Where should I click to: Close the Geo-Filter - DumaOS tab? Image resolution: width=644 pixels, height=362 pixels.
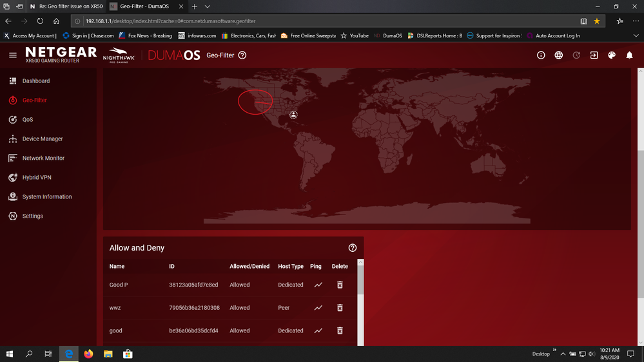pos(181,6)
